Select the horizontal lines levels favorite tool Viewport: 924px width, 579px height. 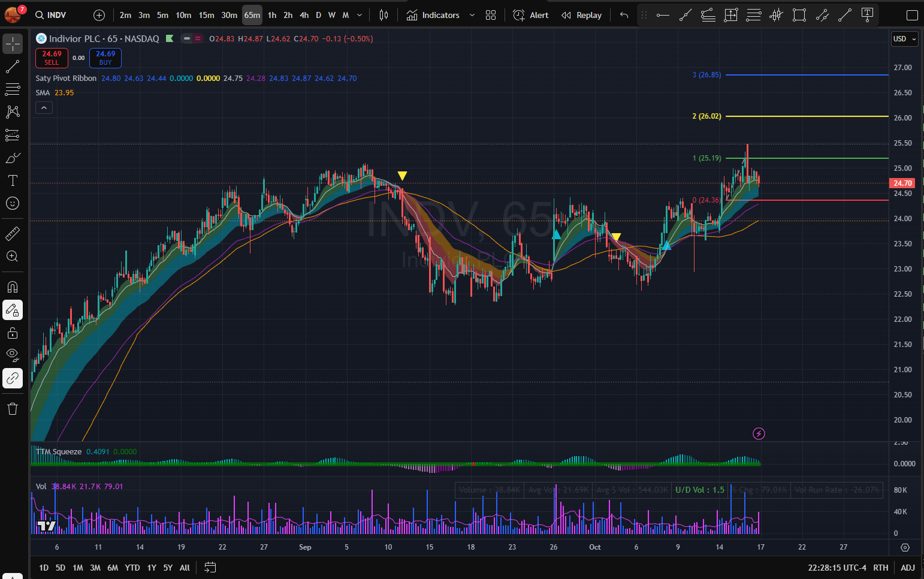(754, 15)
